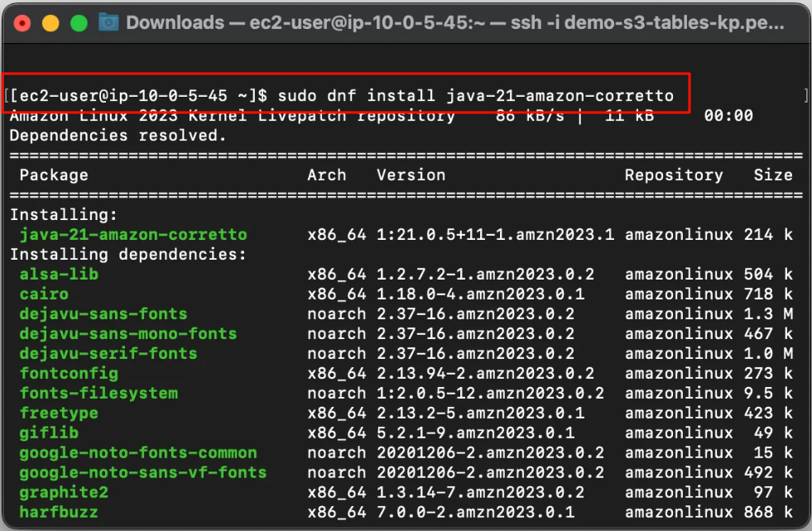Click version 2.13.94-2.amzn2023.0.2
This screenshot has width=812, height=531.
pyautogui.click(x=486, y=373)
